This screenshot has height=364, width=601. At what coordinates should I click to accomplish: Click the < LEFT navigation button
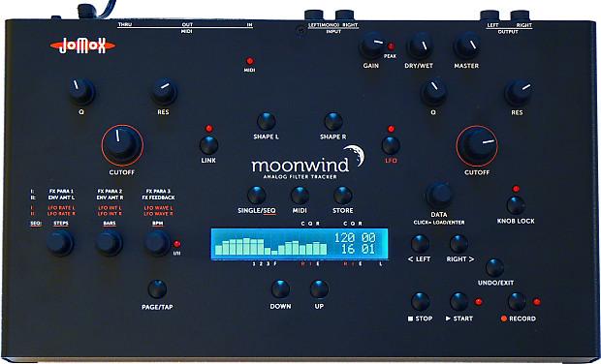pos(420,244)
